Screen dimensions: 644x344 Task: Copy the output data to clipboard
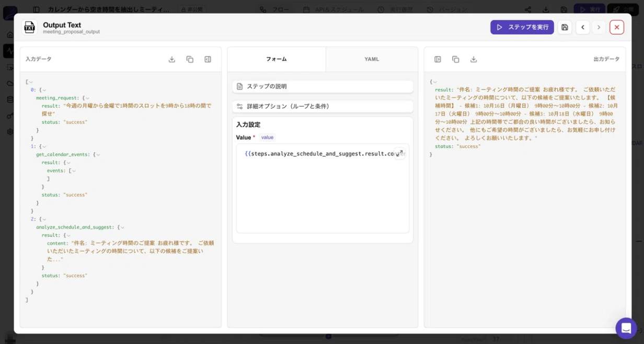(456, 59)
